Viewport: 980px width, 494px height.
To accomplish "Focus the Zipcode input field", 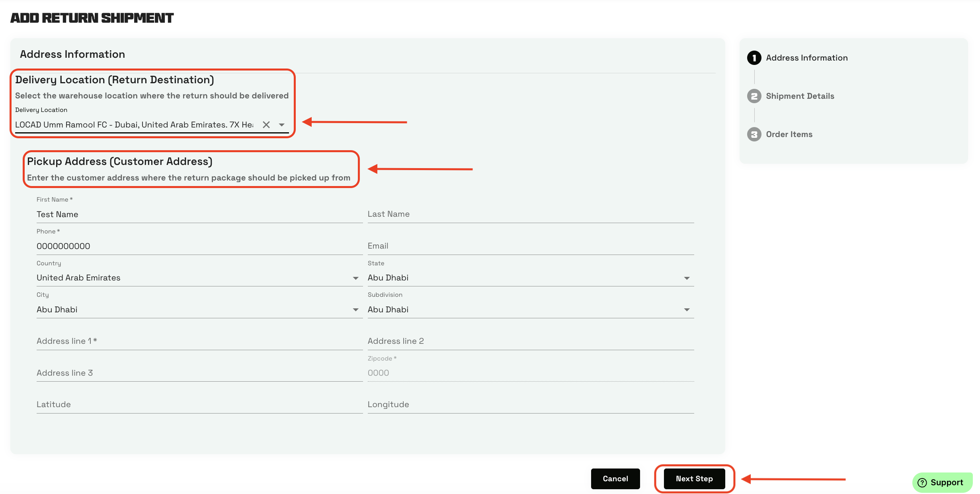I will tap(530, 373).
